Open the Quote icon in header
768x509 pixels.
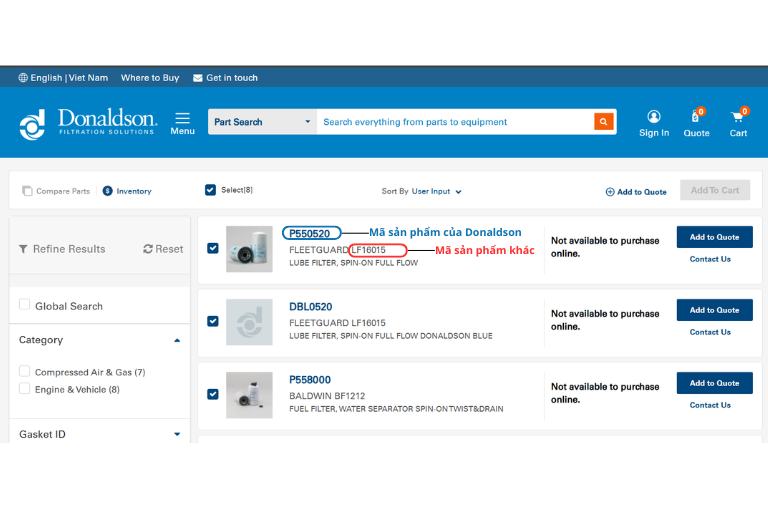pyautogui.click(x=696, y=117)
